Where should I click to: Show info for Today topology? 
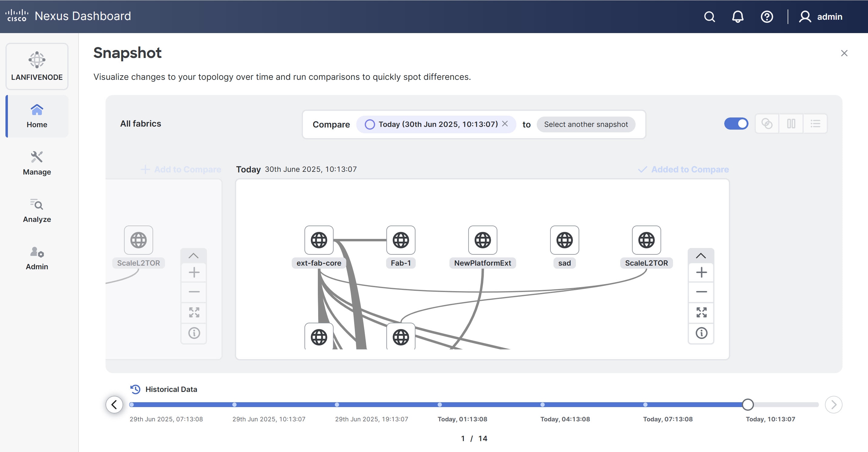coord(701,333)
